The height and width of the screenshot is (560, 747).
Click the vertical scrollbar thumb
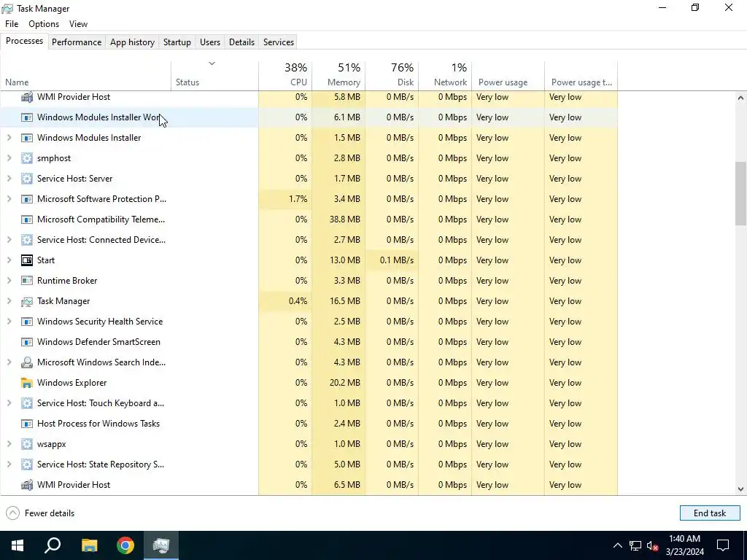740,194
